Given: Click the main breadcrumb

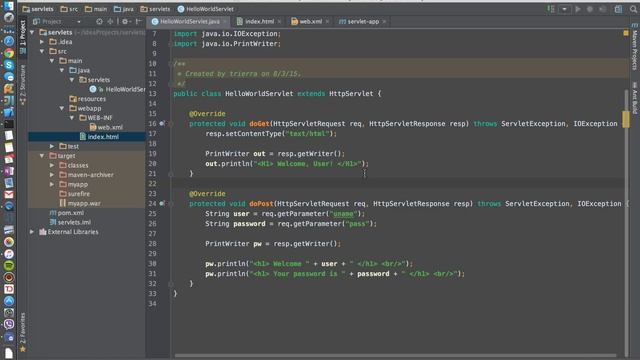Looking at the screenshot, I should pos(96,9).
